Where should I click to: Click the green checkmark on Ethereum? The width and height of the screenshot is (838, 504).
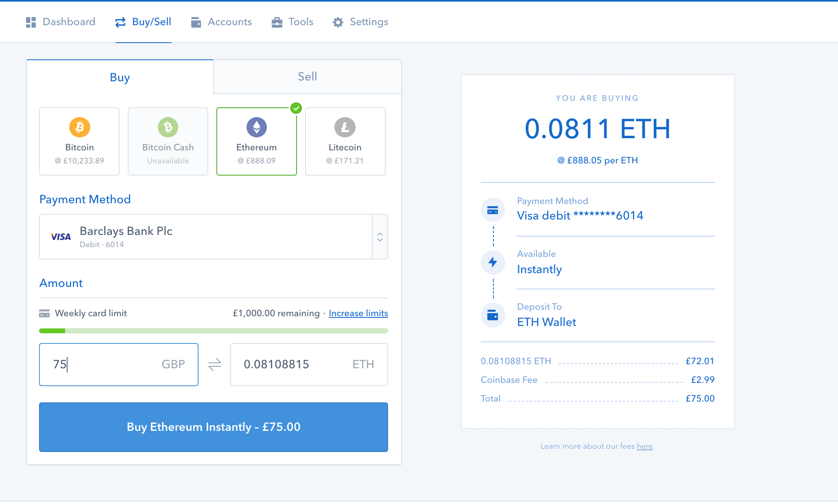coord(296,109)
